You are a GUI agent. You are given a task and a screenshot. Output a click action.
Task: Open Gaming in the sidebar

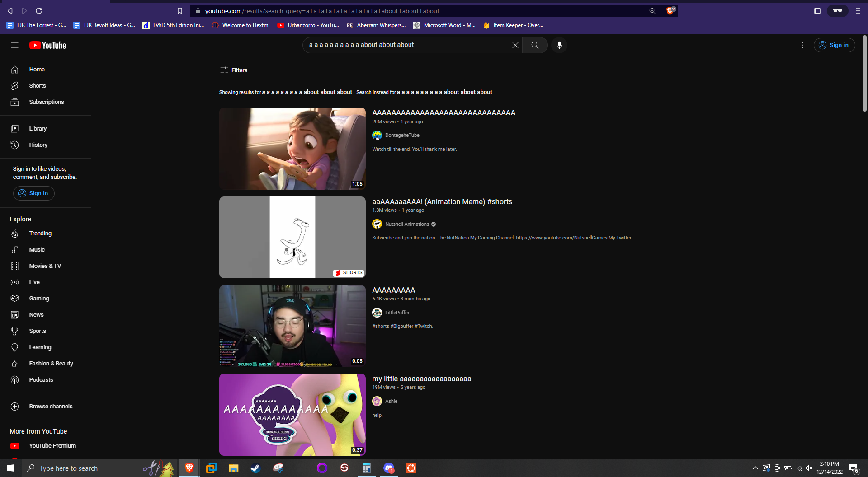point(39,299)
